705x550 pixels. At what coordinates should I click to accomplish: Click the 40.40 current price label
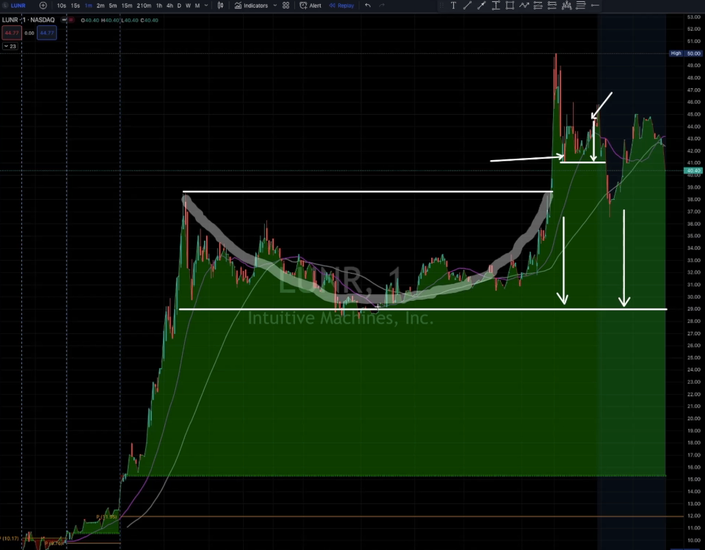click(693, 170)
